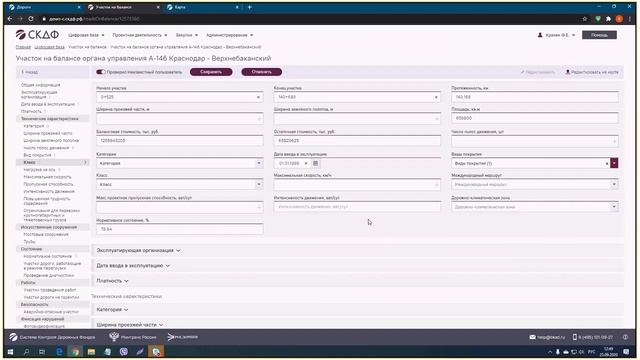Viewport: 640px width, 360px height.
Task: Open the green shield browser extension
Action: (x=598, y=19)
